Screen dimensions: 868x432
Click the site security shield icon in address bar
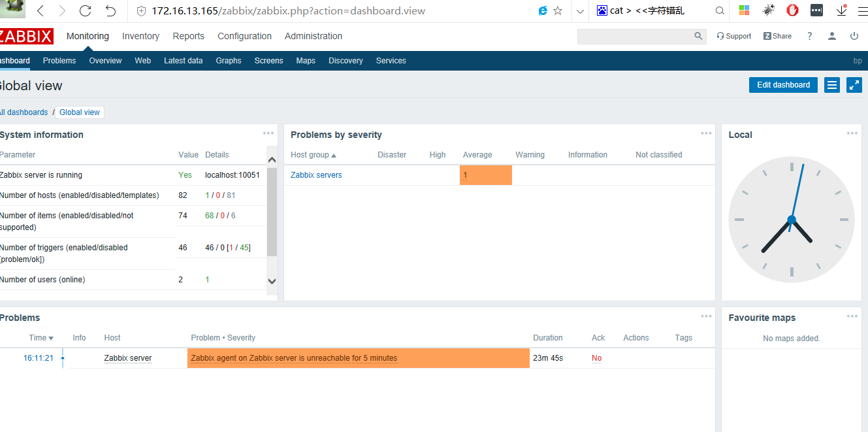click(x=141, y=10)
